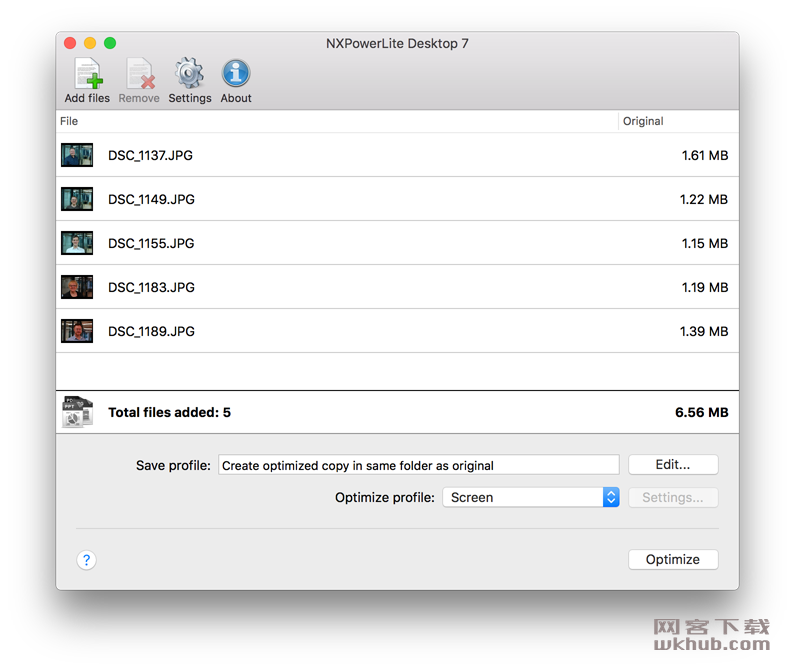Screen dimensions: 795x670
Task: Click the 6.56 MB total size
Action: coord(702,412)
